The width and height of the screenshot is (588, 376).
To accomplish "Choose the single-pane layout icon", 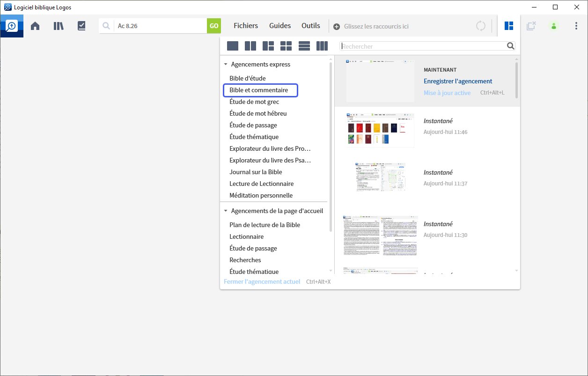I will tap(233, 46).
